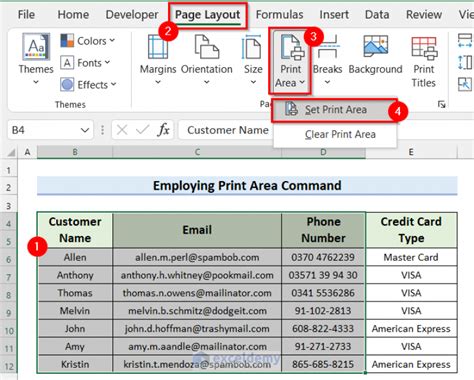Switch to the Insert tab
Image resolution: width=474 pixels, height=380 pixels.
334,15
